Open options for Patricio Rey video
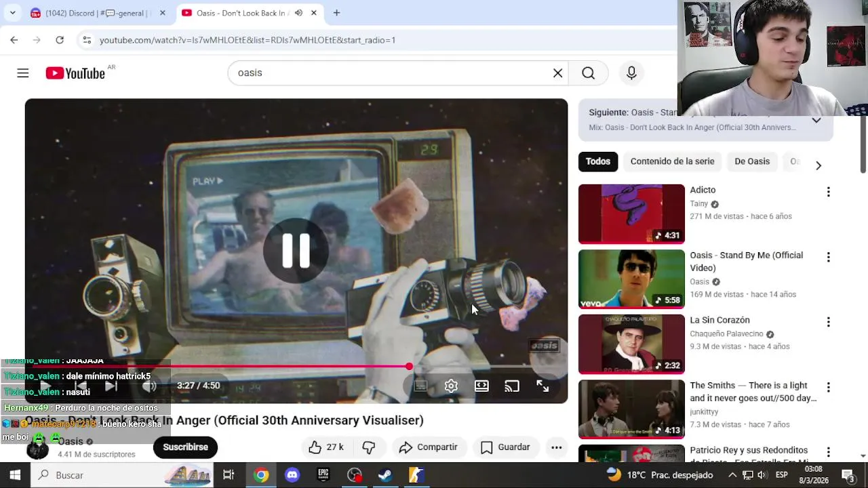 pyautogui.click(x=828, y=453)
